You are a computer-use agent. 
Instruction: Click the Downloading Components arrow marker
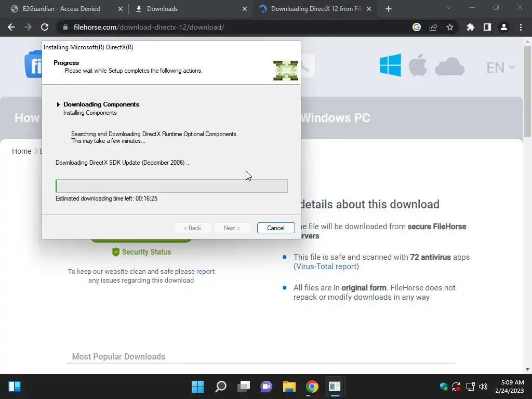click(x=58, y=104)
